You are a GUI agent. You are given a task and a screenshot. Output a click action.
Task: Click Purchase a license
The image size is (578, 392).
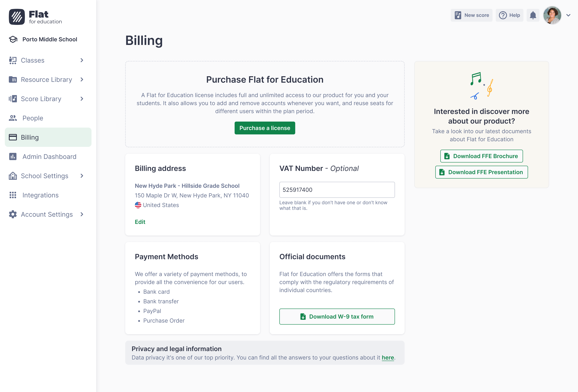265,128
